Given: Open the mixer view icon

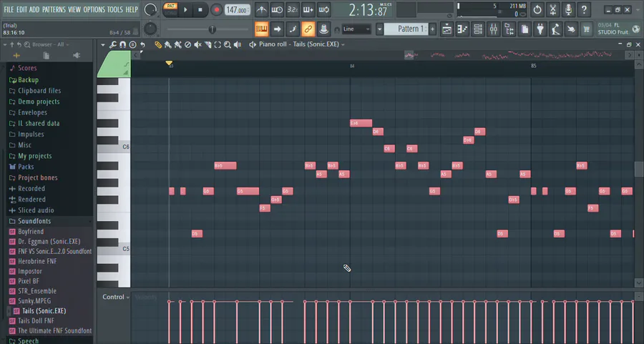Looking at the screenshot, I should [x=493, y=29].
